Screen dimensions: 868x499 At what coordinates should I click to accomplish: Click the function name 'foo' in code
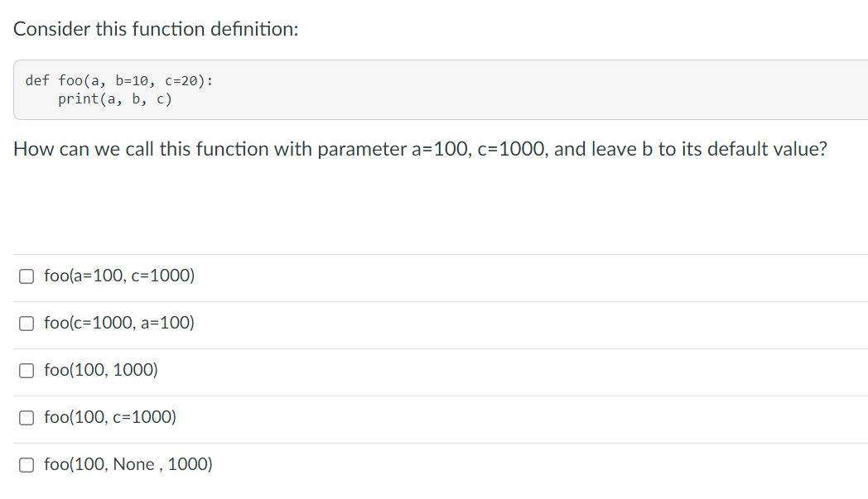click(x=70, y=81)
